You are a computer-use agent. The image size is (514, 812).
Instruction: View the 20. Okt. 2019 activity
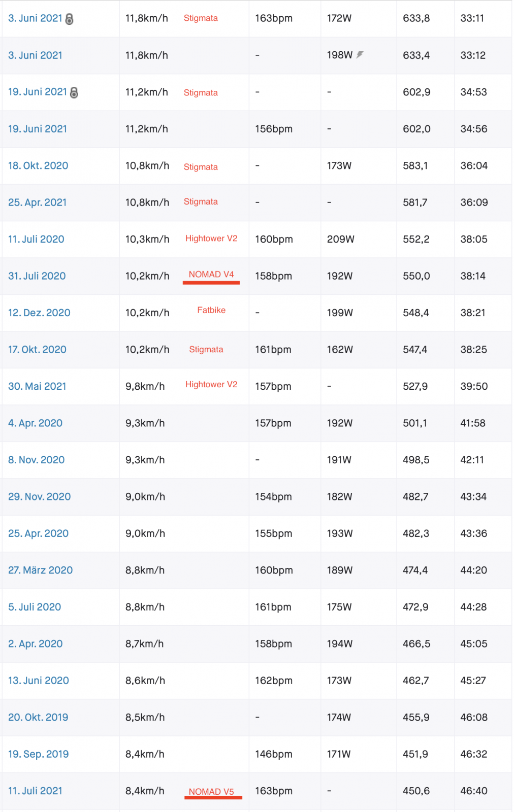[x=38, y=718]
